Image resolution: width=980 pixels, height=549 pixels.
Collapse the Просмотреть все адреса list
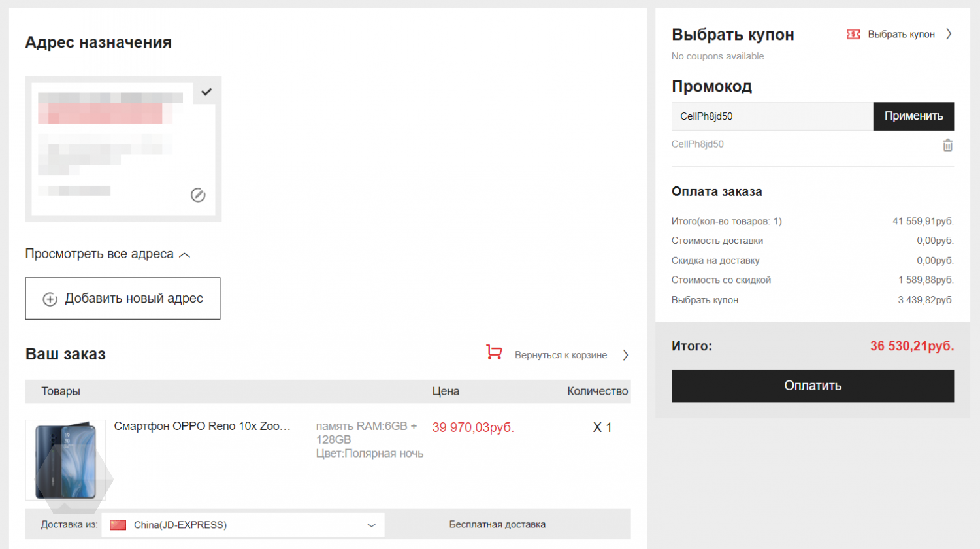(108, 254)
